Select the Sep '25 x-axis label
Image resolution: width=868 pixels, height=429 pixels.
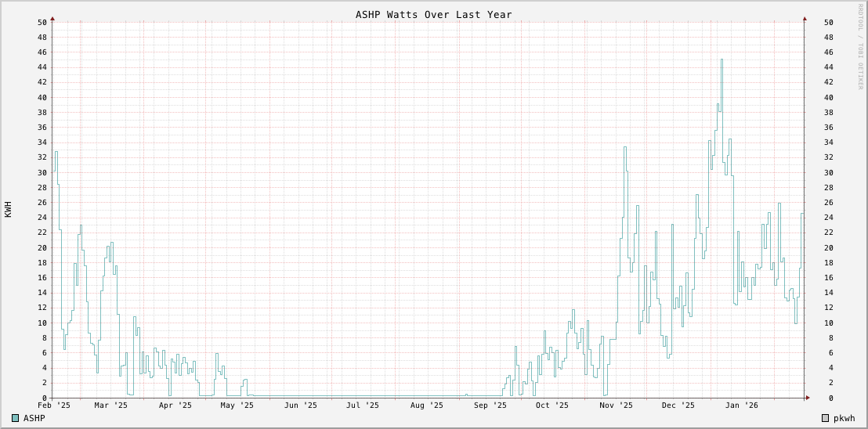click(490, 406)
